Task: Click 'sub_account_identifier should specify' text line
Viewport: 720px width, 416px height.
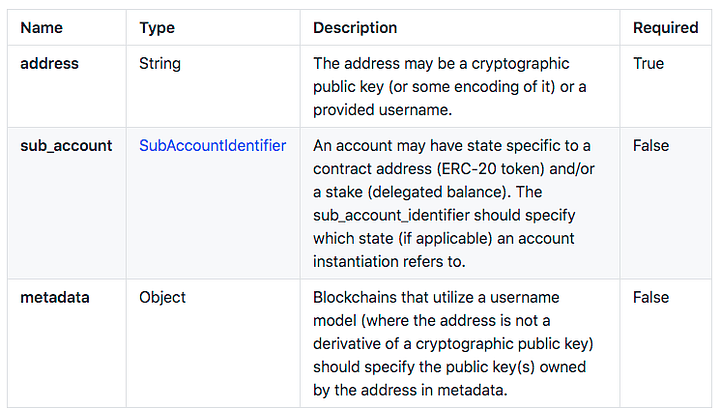Action: pyautogui.click(x=444, y=215)
